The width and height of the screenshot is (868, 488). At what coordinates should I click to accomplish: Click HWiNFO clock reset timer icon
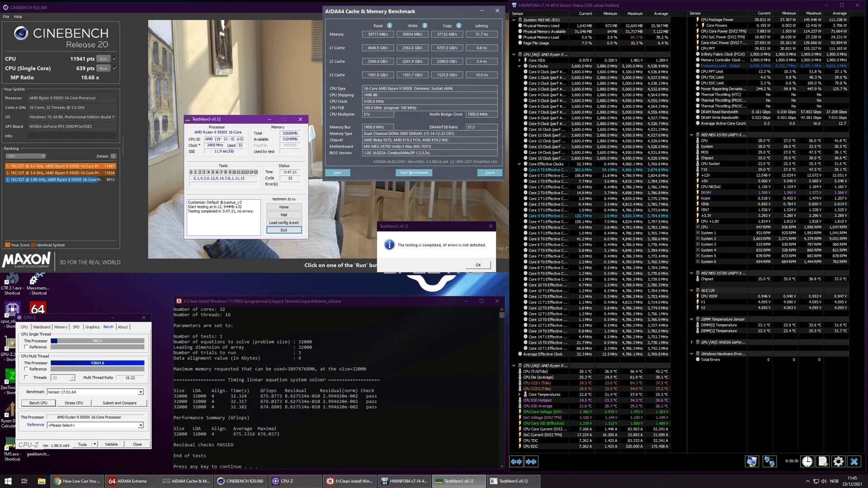tap(807, 461)
